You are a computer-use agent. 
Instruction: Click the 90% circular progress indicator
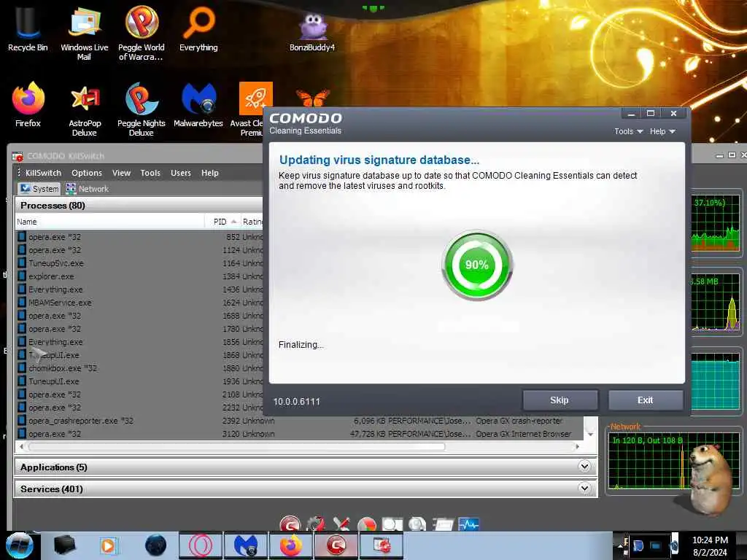point(477,265)
